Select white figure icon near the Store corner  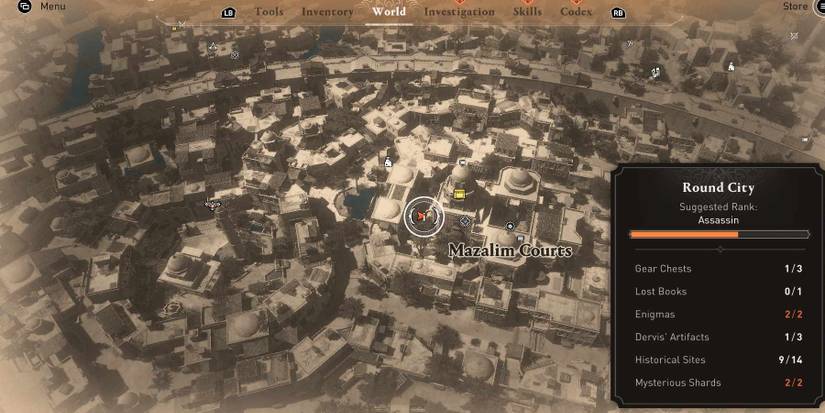tap(731, 66)
